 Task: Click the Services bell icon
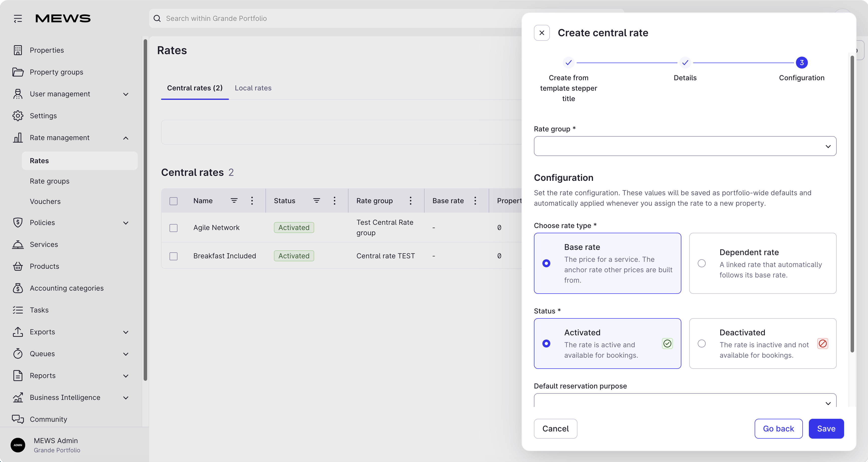(18, 244)
